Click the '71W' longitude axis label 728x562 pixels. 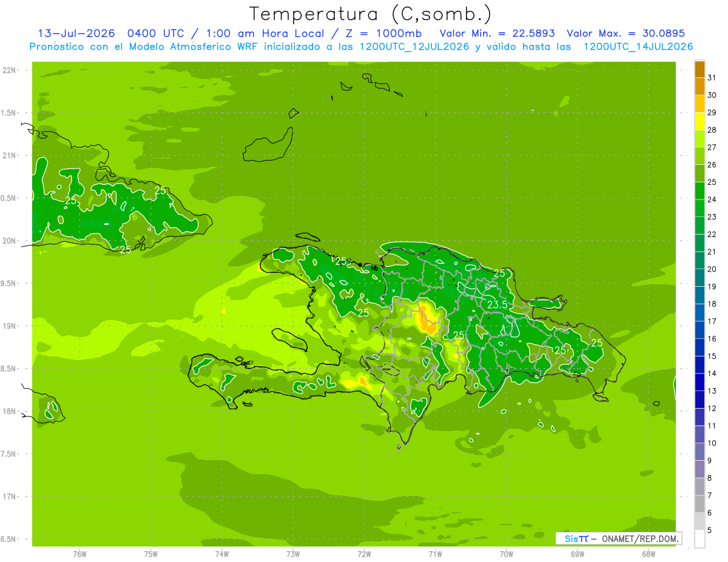click(435, 554)
